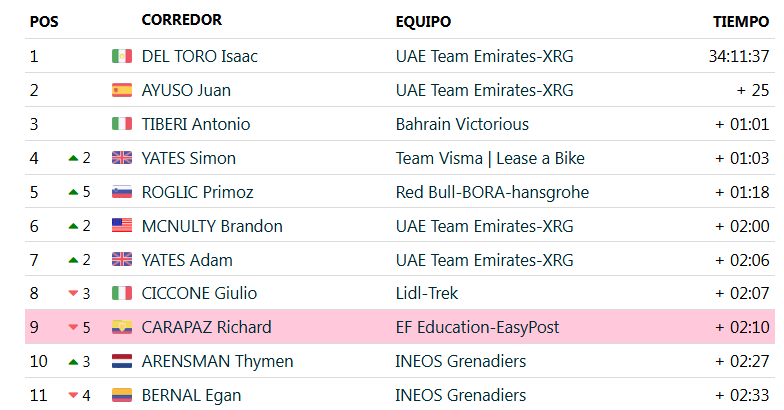
Task: Click the US flag beside McNulty
Action: click(122, 226)
